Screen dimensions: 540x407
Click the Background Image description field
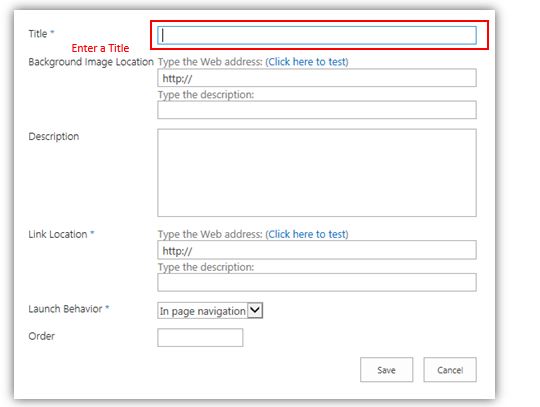[317, 110]
